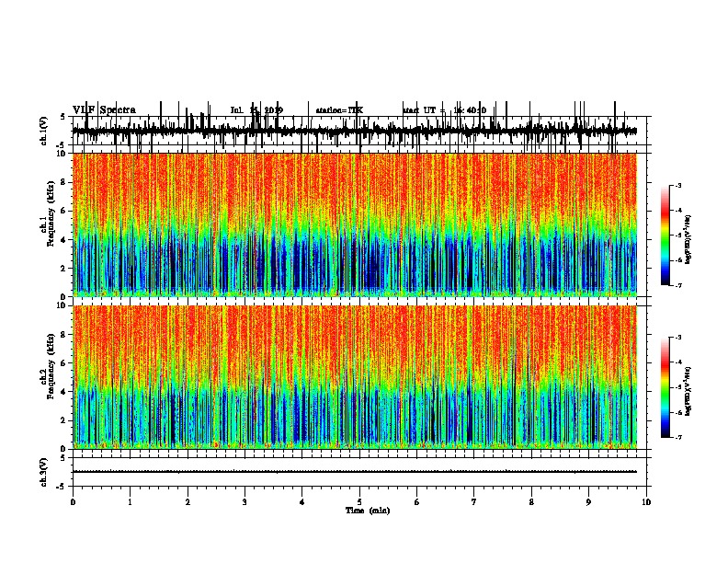Image resolution: width=728 pixels, height=563 pixels.
Task: Click time axis tick label 1
Action: [x=130, y=502]
